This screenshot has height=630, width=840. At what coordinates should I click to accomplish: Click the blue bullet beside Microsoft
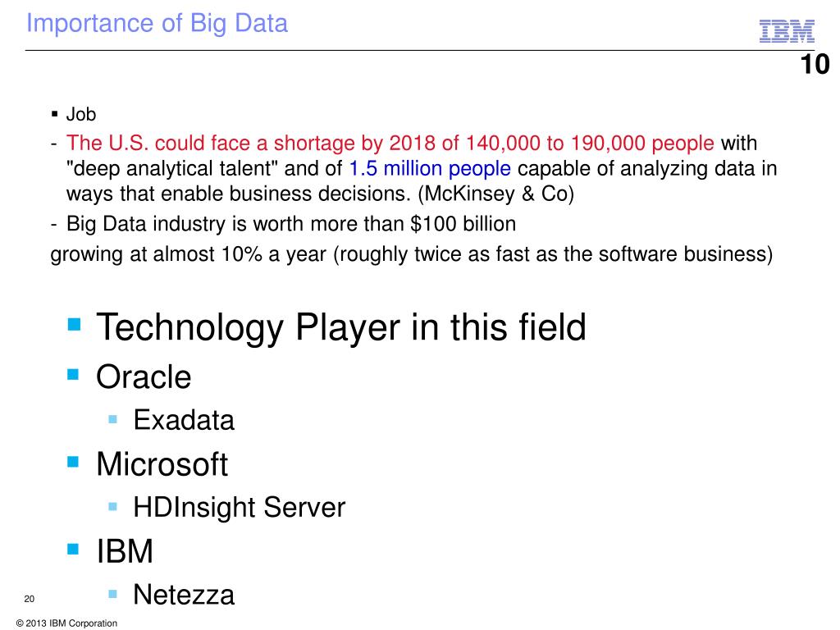(73, 461)
